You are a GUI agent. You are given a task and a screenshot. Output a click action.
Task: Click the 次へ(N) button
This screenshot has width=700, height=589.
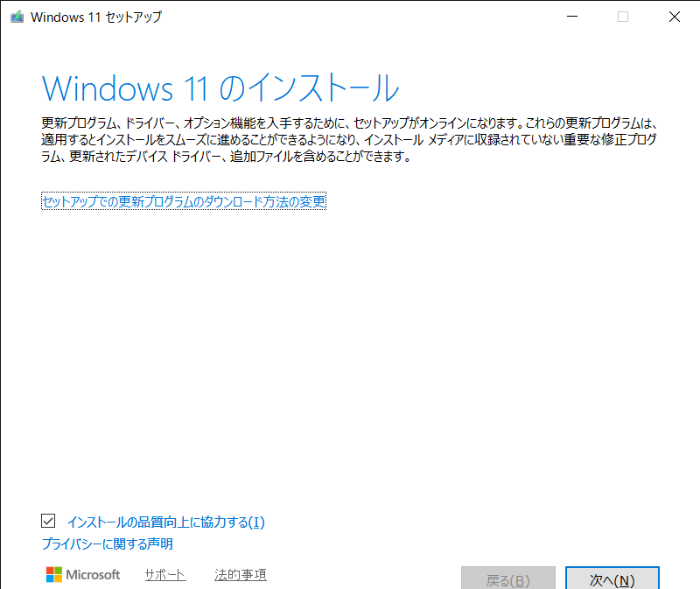(x=612, y=578)
